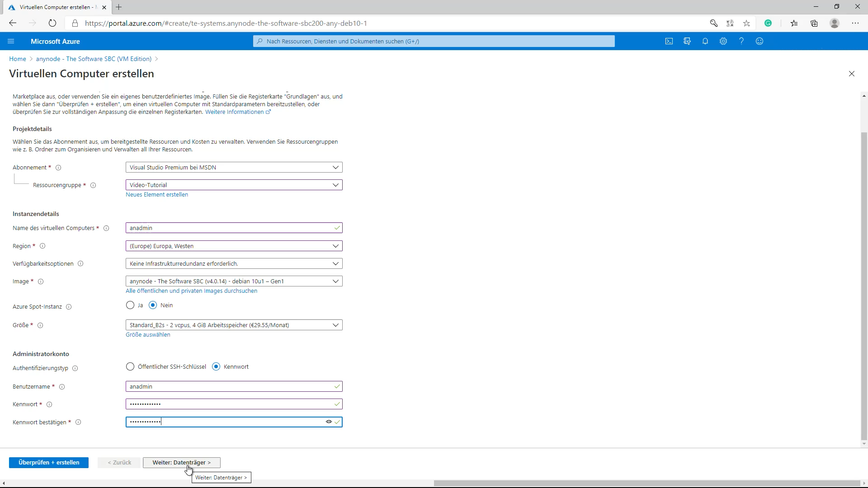The image size is (868, 488).
Task: Open the notifications bell
Action: point(705,41)
